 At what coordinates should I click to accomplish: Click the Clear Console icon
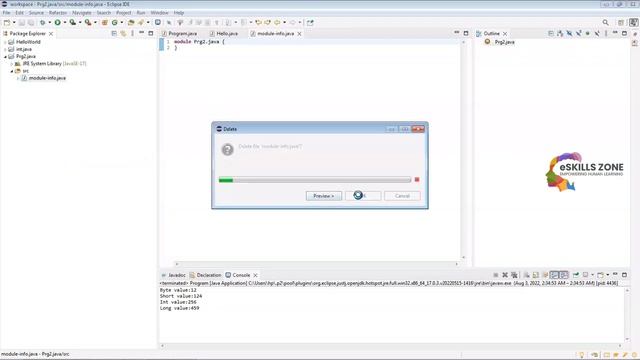pyautogui.click(x=527, y=275)
